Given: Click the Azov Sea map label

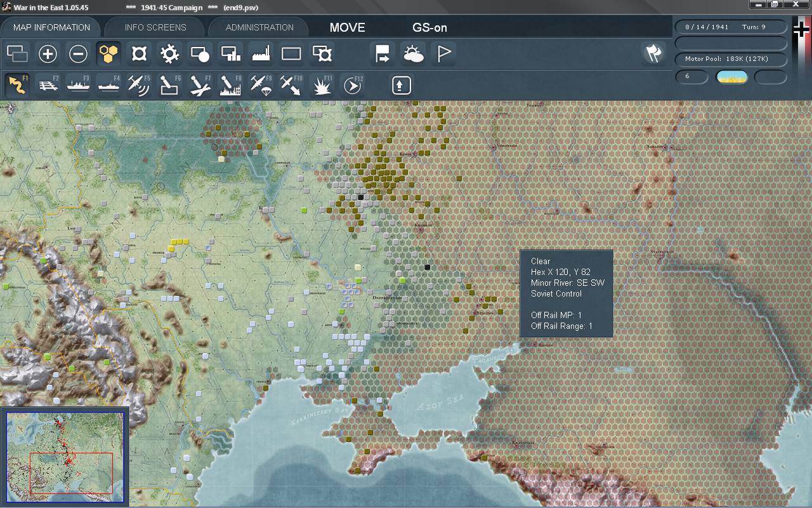Looking at the screenshot, I should tap(440, 401).
